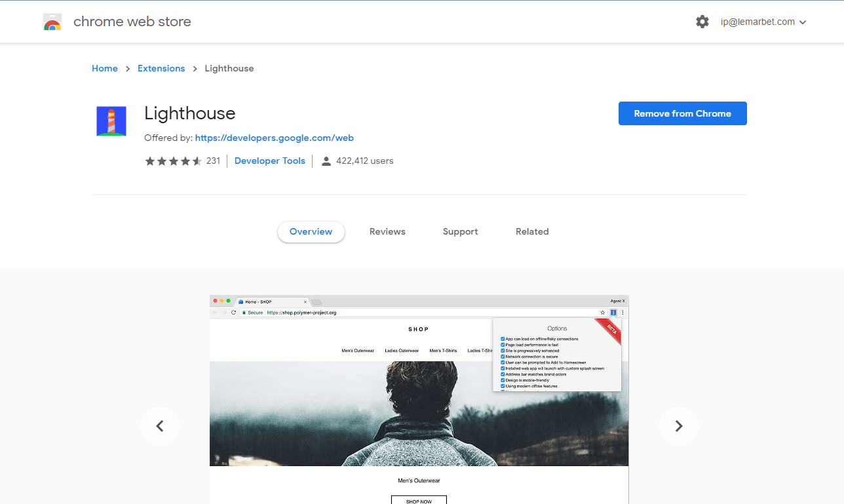
Task: Open the developers.google.com/web link
Action: tap(275, 138)
